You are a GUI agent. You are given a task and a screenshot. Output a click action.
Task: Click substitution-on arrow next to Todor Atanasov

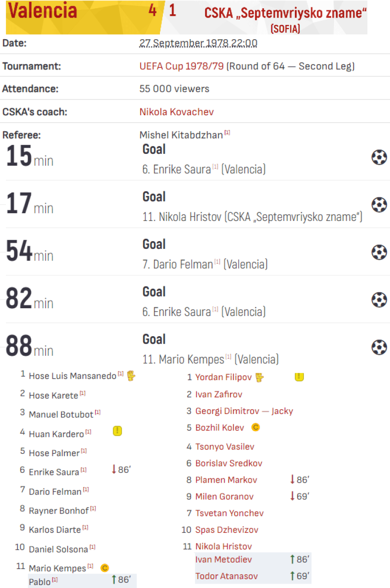pos(292,576)
